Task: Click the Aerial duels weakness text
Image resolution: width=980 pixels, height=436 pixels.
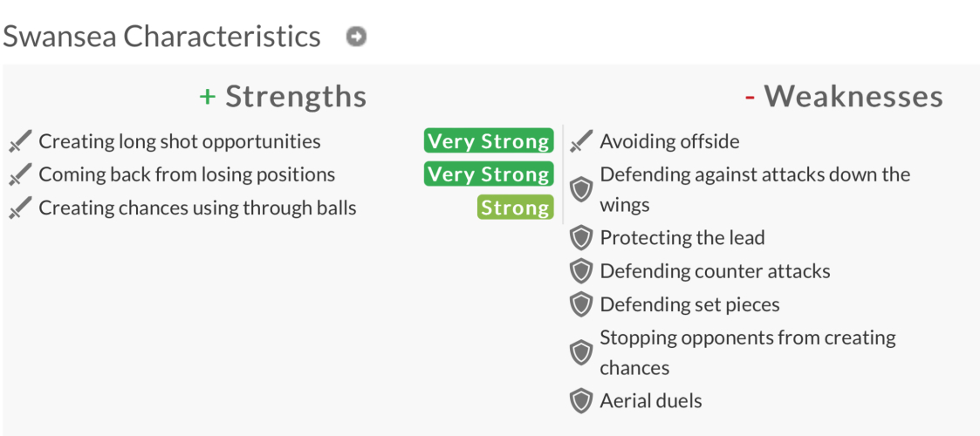Action: click(x=651, y=401)
